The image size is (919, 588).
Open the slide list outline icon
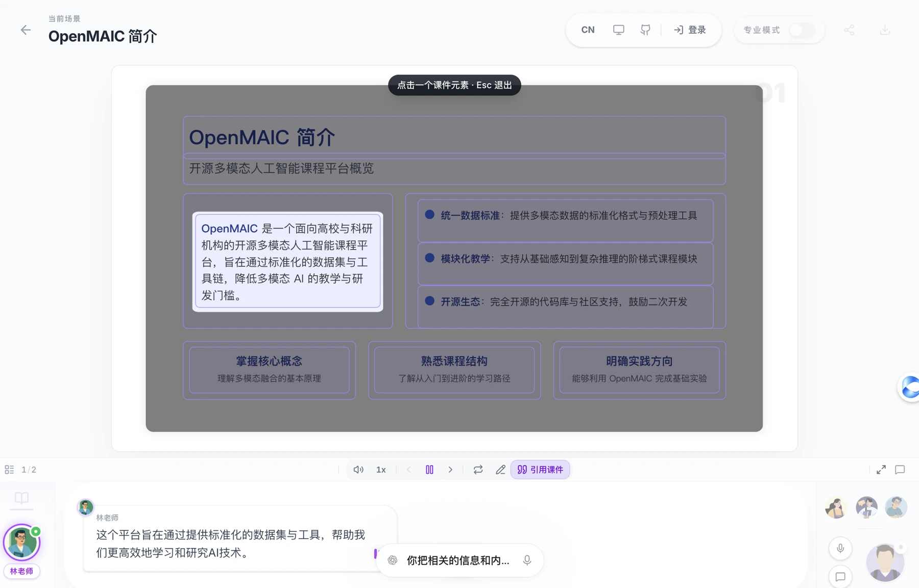click(x=9, y=470)
